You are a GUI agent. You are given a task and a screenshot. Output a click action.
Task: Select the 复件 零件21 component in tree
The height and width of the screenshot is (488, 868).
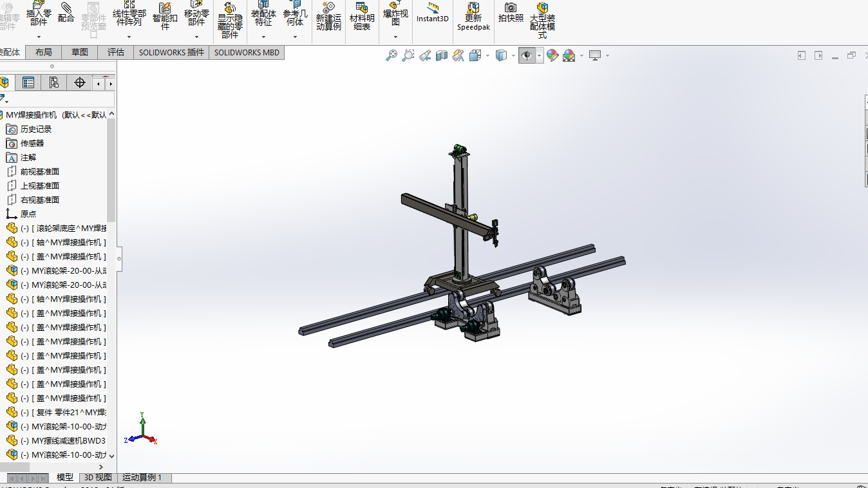(56, 412)
